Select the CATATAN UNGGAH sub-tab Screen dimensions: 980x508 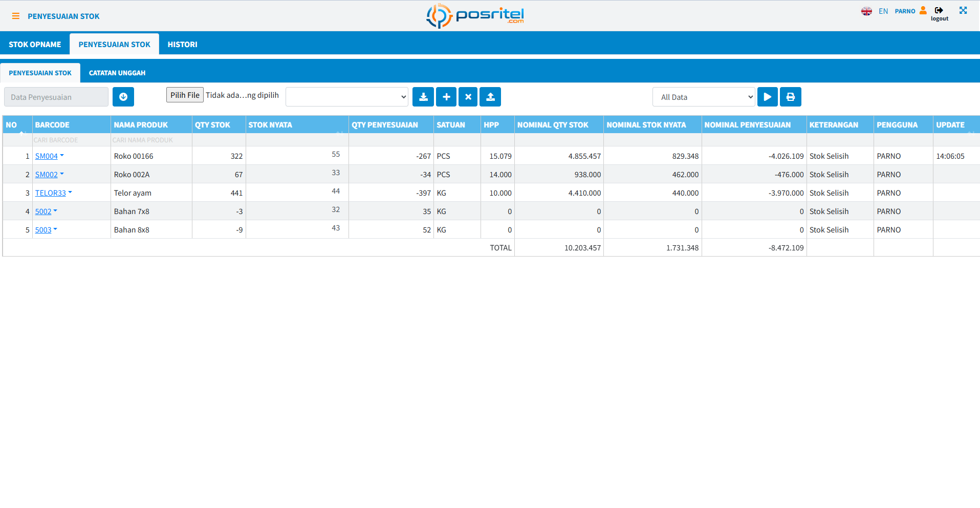(x=117, y=73)
